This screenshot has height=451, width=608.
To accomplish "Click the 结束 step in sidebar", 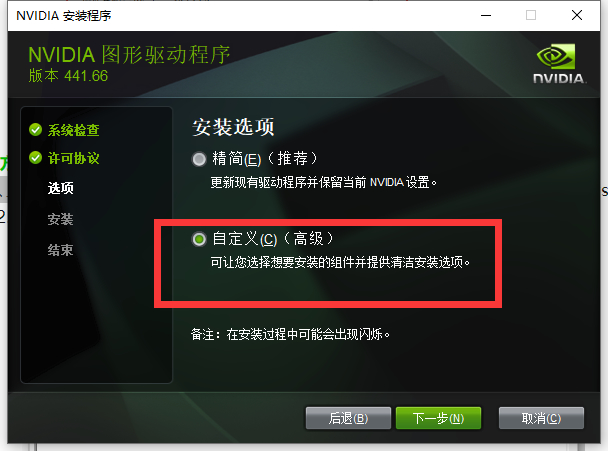I will click(x=60, y=250).
